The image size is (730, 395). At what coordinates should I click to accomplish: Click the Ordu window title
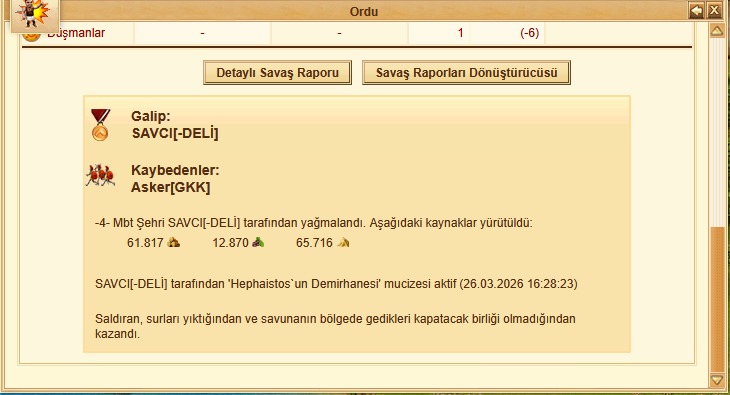click(364, 11)
